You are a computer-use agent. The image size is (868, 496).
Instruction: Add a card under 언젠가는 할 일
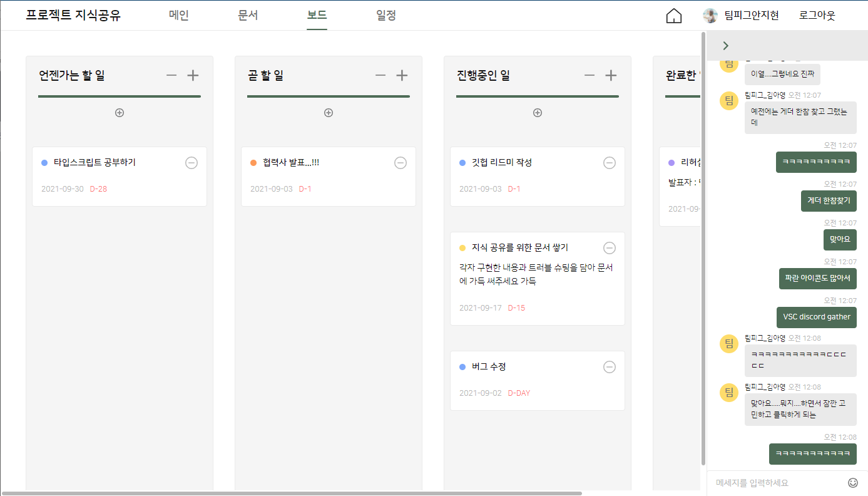(120, 113)
